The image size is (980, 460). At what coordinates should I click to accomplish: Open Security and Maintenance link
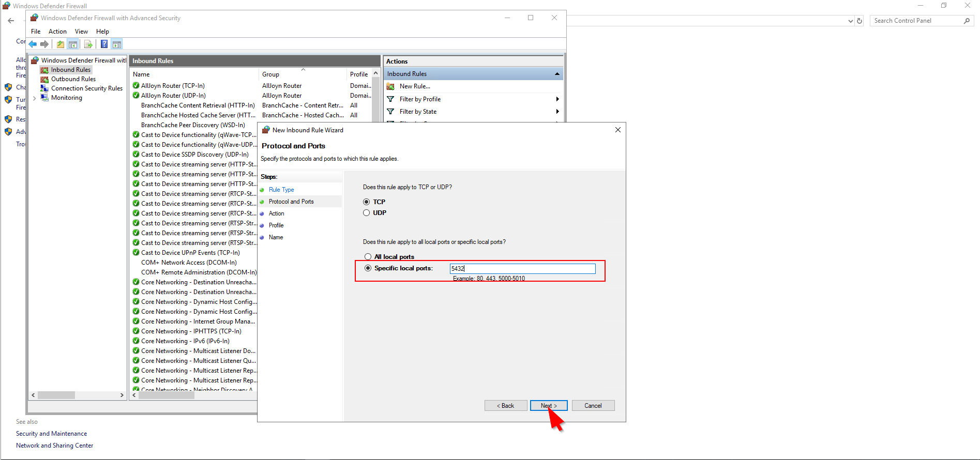click(x=51, y=434)
